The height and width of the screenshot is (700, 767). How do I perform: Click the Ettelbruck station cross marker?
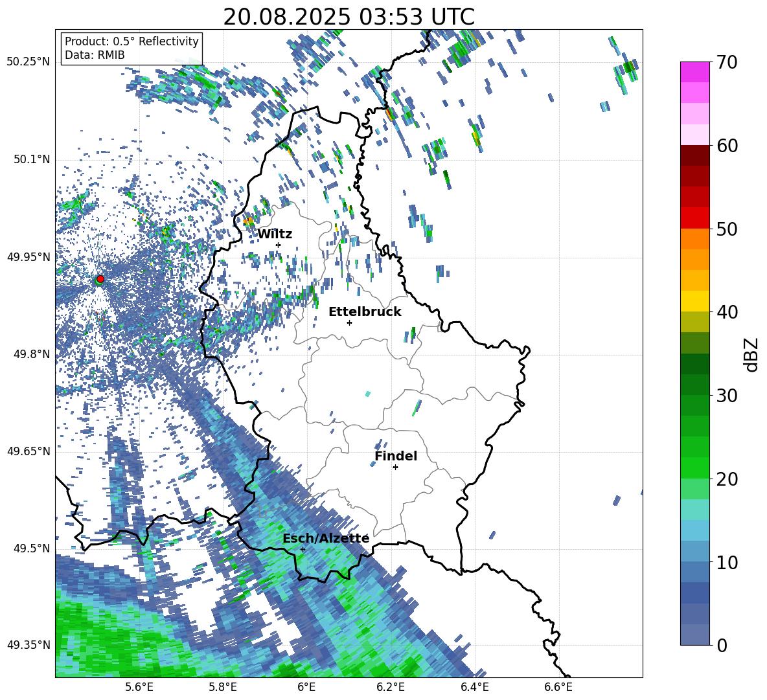click(x=349, y=322)
